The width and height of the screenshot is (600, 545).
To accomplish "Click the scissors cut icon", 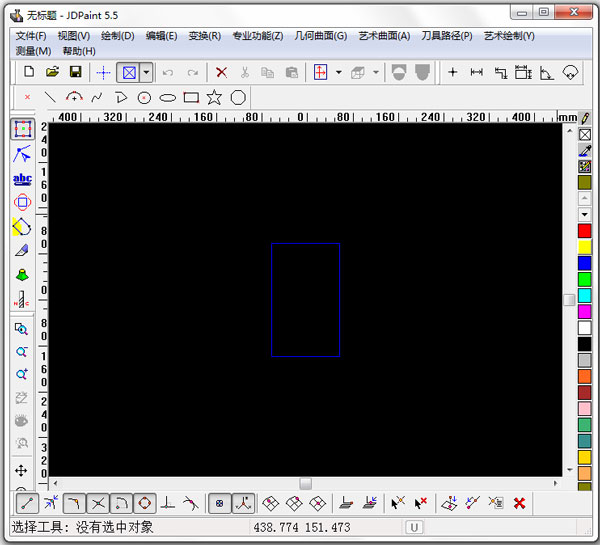I will point(245,72).
